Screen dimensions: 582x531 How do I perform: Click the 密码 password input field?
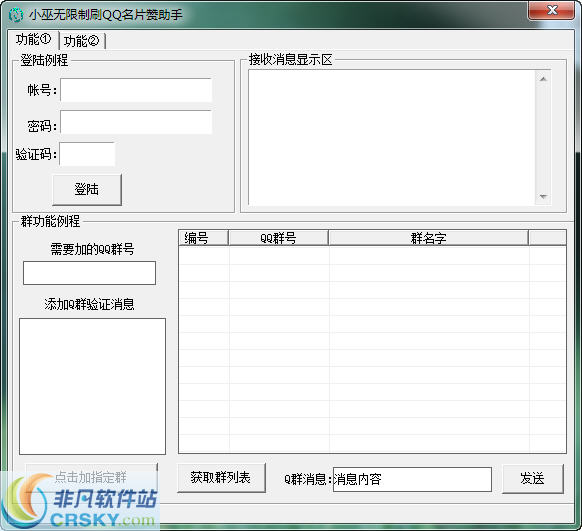(136, 122)
